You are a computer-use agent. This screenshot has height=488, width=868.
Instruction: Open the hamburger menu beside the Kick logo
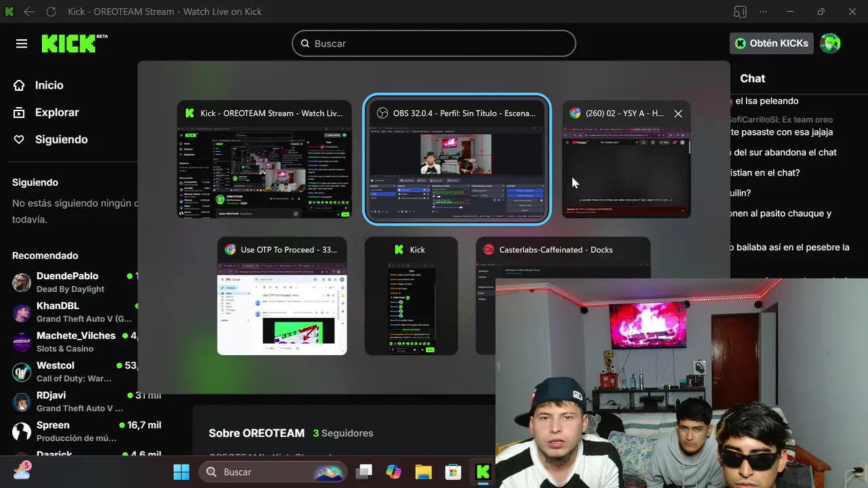click(22, 43)
